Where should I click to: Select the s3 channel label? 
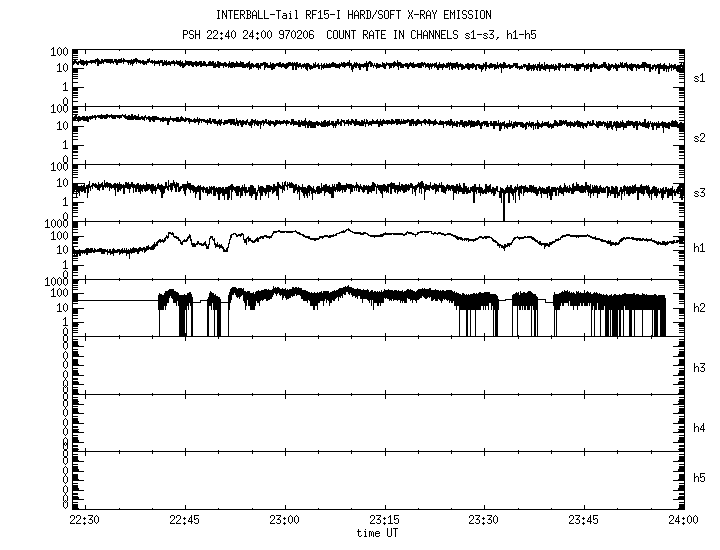click(700, 192)
